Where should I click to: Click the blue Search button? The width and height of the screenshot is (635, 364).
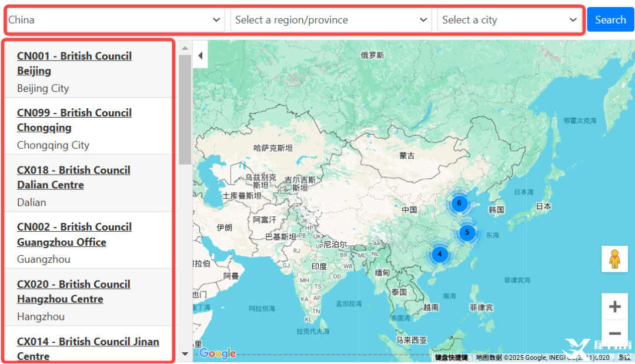[x=610, y=19]
